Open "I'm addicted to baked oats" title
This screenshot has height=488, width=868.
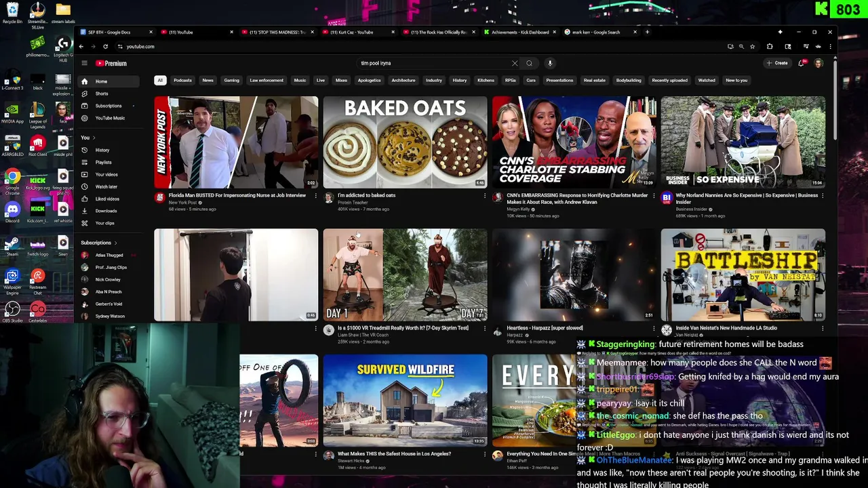[x=367, y=195]
